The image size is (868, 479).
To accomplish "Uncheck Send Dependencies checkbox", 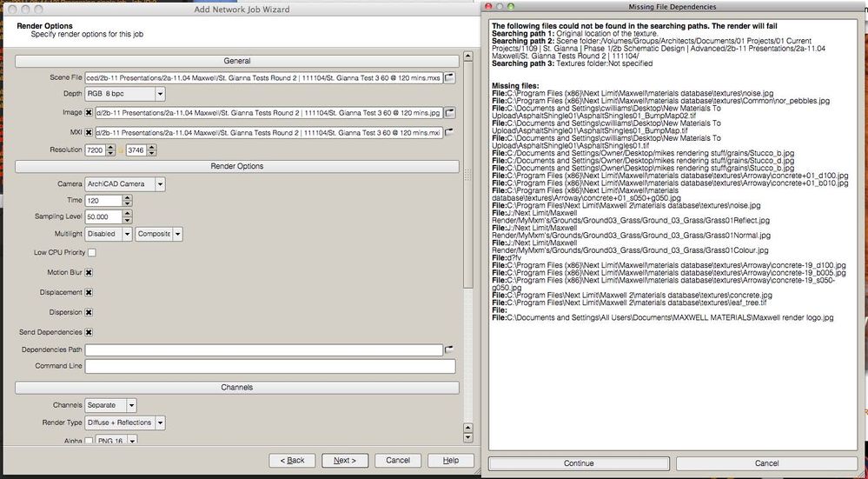I will click(89, 332).
